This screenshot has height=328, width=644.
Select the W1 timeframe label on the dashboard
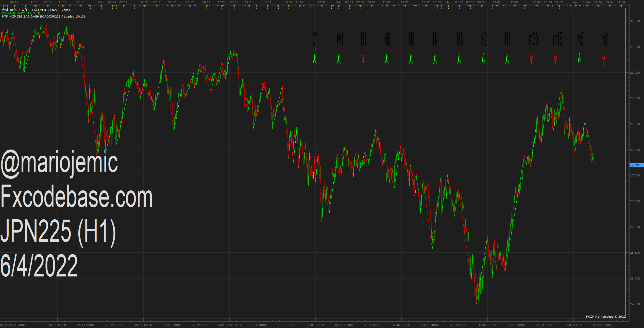340,39
